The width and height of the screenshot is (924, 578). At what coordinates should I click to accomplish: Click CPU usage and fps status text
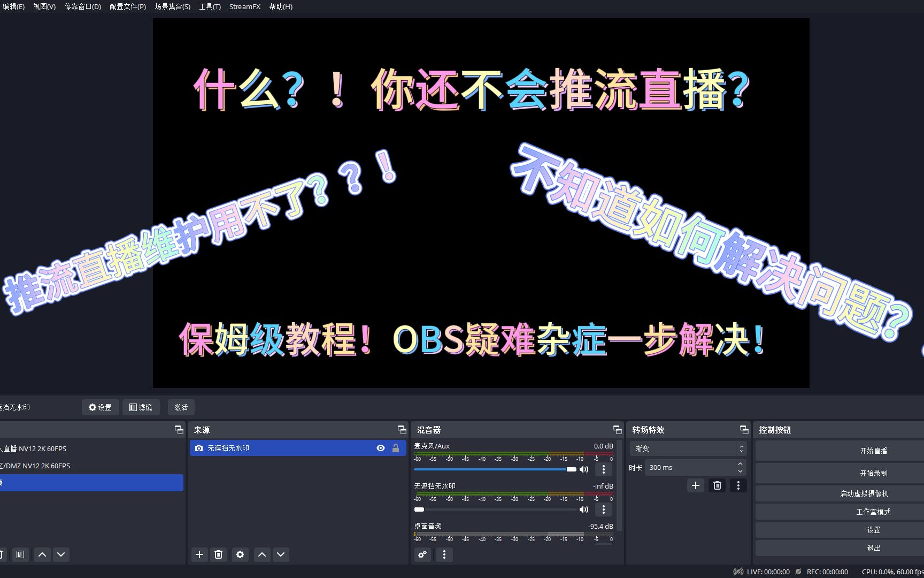pyautogui.click(x=893, y=572)
